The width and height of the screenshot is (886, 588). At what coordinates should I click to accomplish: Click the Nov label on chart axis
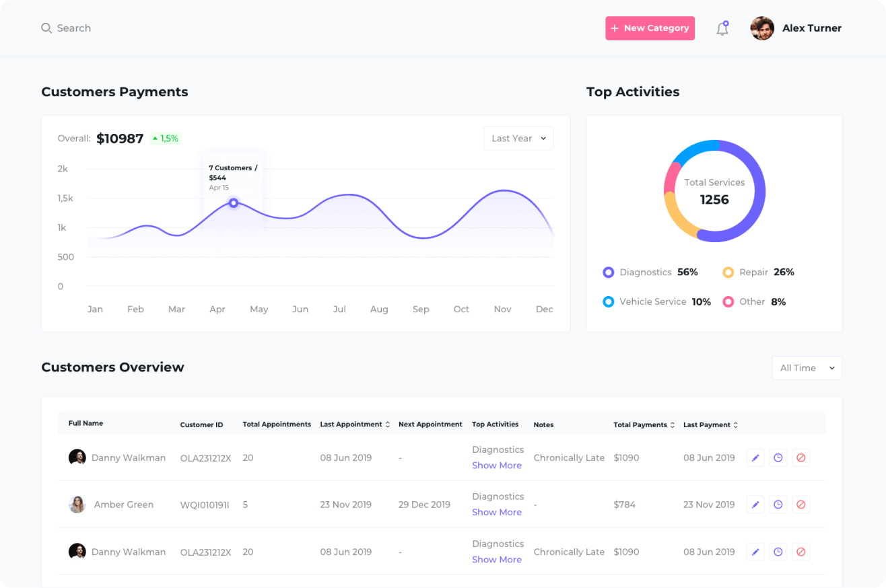pos(502,309)
